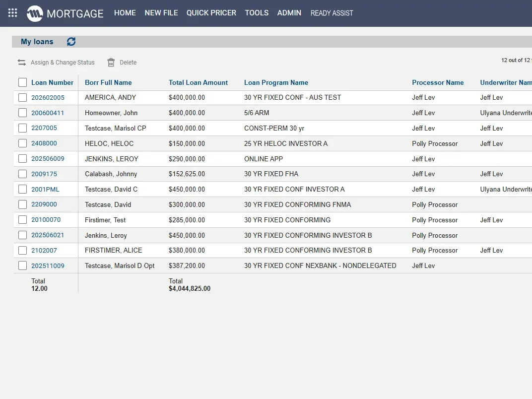This screenshot has width=532, height=399.
Task: Check the box for loan 2102007
Action: click(x=22, y=251)
